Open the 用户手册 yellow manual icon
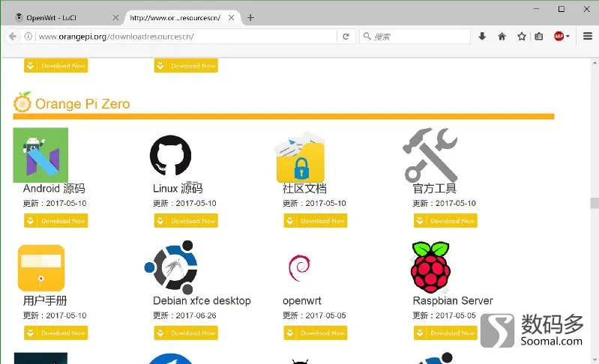Viewport: 599px width, 364px height. pyautogui.click(x=41, y=268)
